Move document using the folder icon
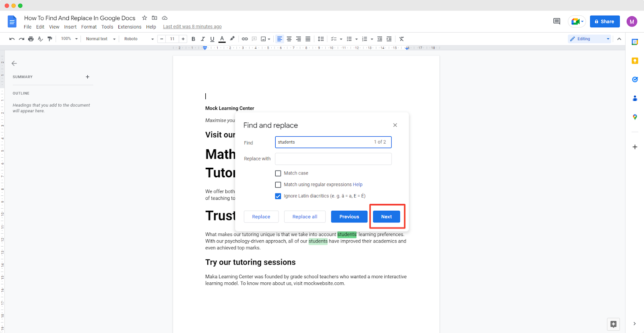This screenshot has height=333, width=644. click(155, 18)
